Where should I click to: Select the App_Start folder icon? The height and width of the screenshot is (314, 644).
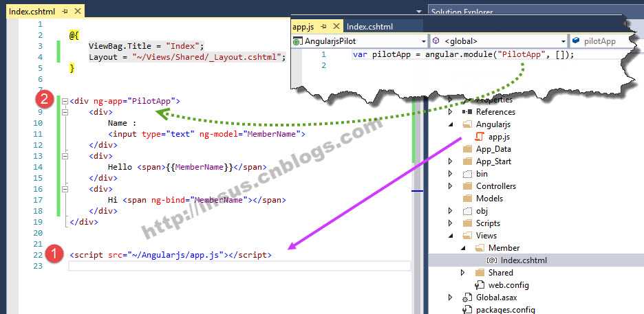[x=467, y=161]
